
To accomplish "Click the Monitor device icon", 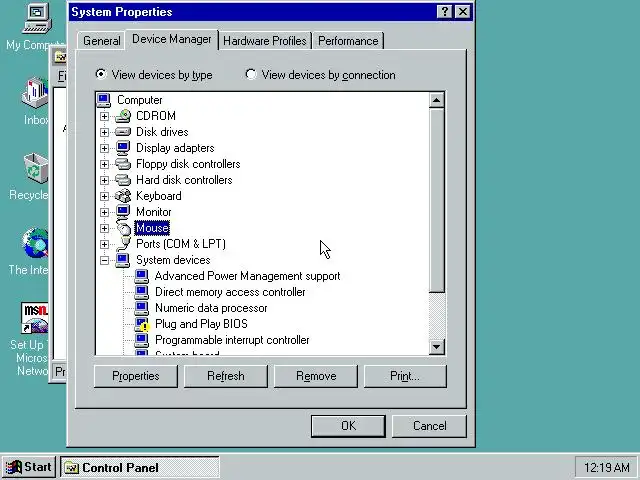I will 123,212.
